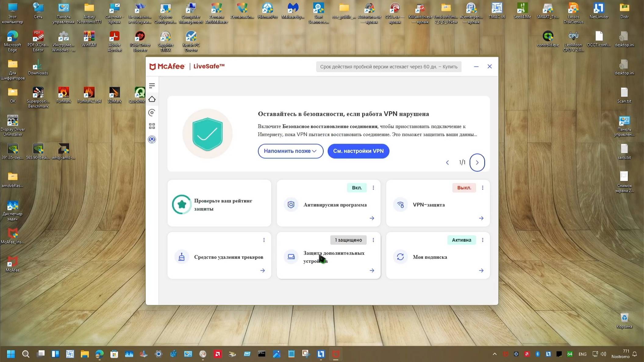Show hidden system tray icons

pyautogui.click(x=495, y=354)
